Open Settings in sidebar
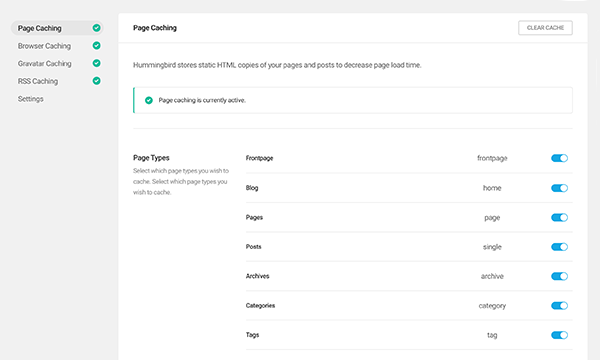This screenshot has height=360, width=600. pos(30,99)
